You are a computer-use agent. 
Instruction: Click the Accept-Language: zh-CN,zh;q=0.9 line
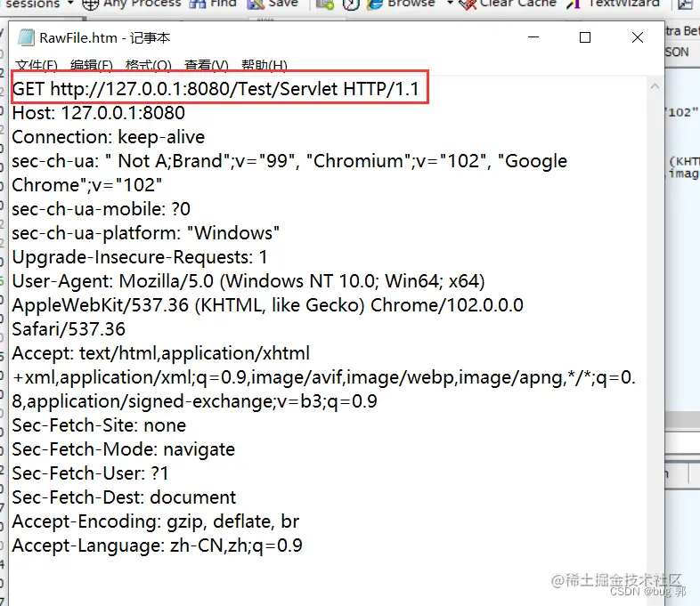click(157, 545)
